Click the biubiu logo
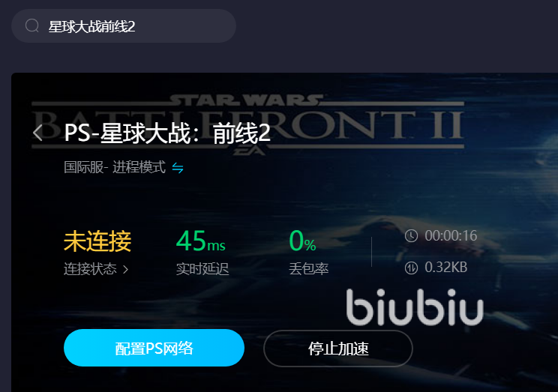 [x=415, y=307]
